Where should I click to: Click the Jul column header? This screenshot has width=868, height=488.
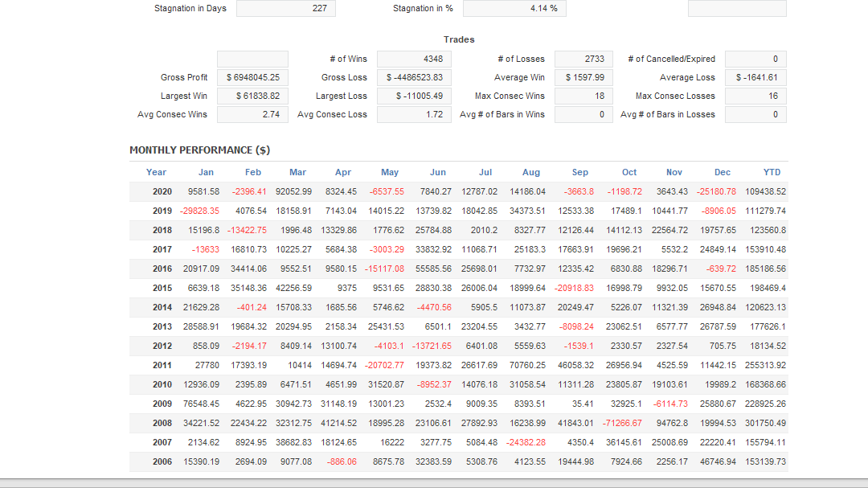point(485,172)
